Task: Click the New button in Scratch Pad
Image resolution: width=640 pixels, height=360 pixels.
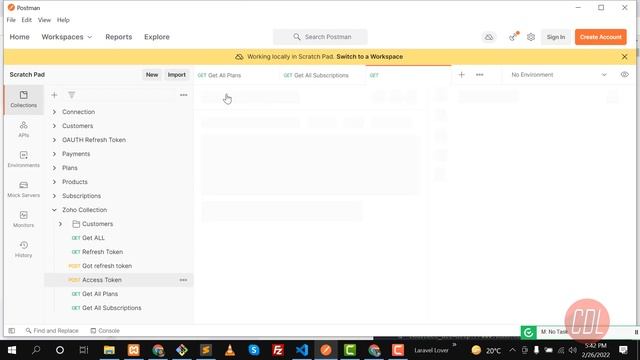Action: pyautogui.click(x=152, y=75)
